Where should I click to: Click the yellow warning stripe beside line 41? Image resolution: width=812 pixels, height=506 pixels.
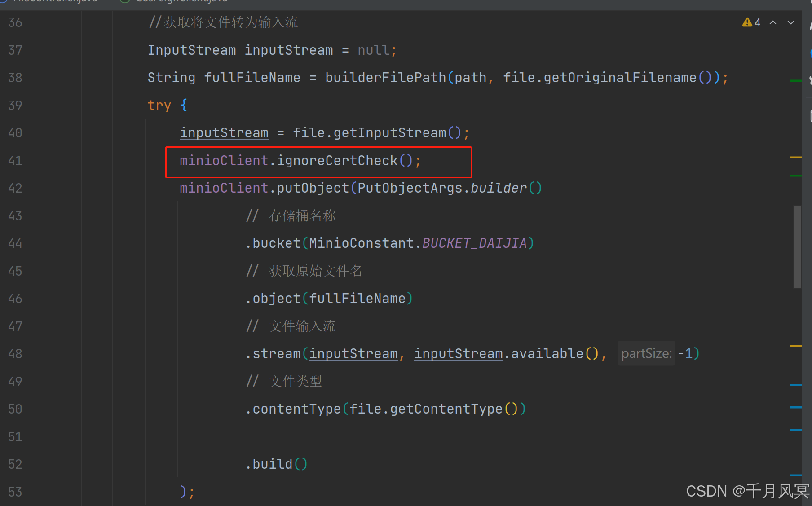(795, 158)
